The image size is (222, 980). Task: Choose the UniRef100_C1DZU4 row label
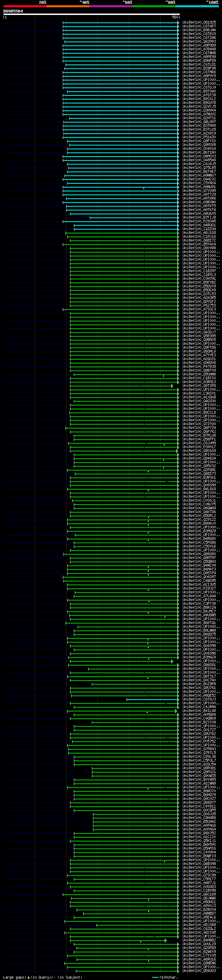199,229
